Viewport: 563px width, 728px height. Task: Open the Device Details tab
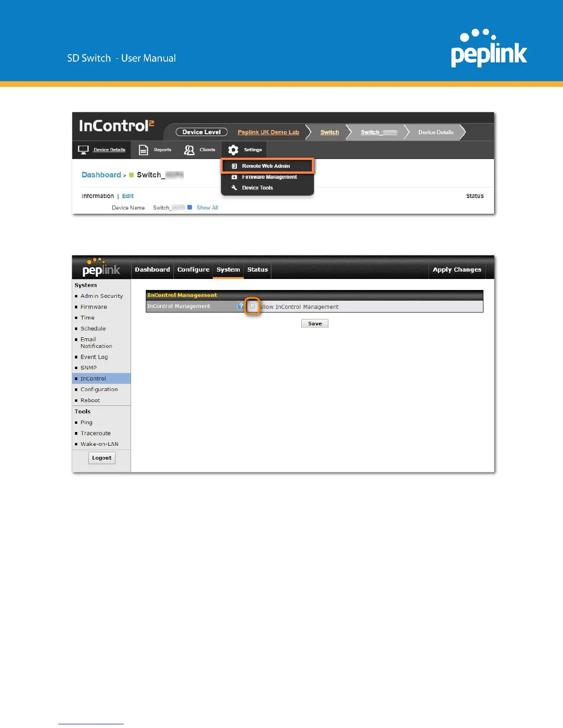[x=102, y=150]
